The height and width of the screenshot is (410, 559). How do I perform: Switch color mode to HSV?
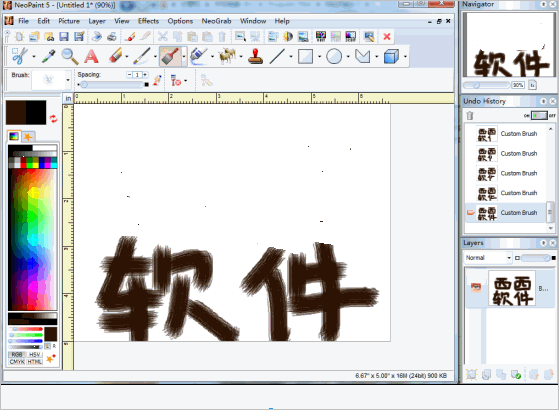pyautogui.click(x=35, y=355)
